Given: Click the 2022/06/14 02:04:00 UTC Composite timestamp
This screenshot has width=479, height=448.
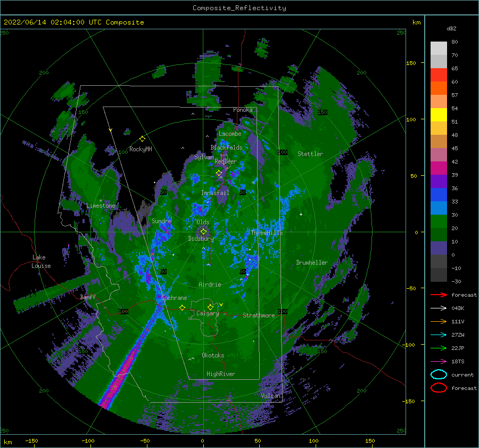Looking at the screenshot, I should tap(73, 22).
